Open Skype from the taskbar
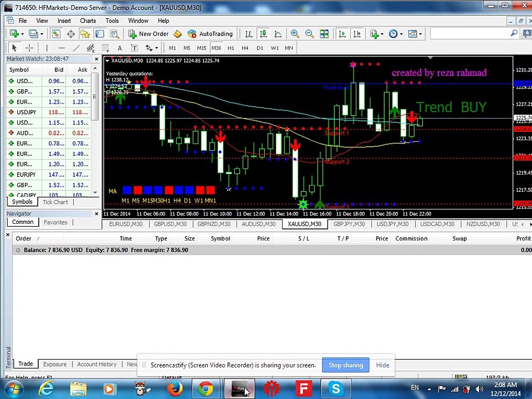 (336, 389)
